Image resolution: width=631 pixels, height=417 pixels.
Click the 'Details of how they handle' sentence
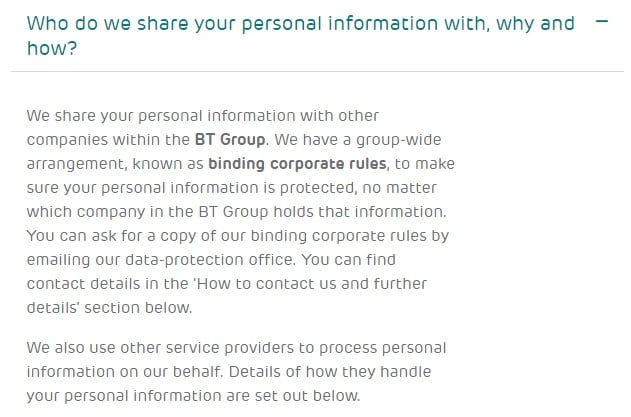tap(330, 371)
